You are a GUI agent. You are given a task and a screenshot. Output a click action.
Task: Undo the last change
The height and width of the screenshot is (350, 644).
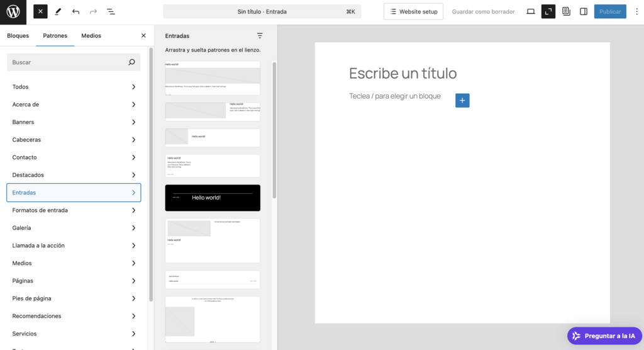75,11
